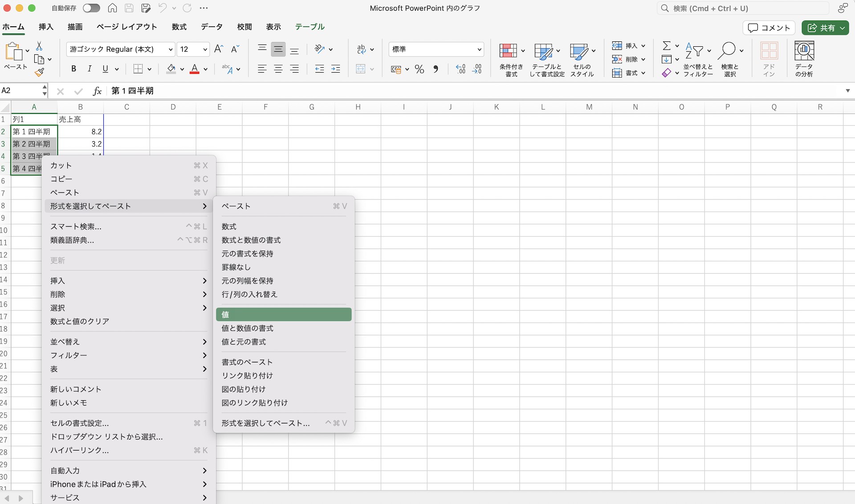Toggle Underline formatting
This screenshot has width=855, height=504.
point(106,69)
